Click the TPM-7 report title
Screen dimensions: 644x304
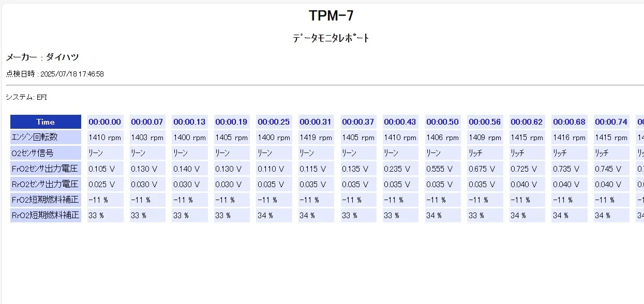tap(331, 16)
